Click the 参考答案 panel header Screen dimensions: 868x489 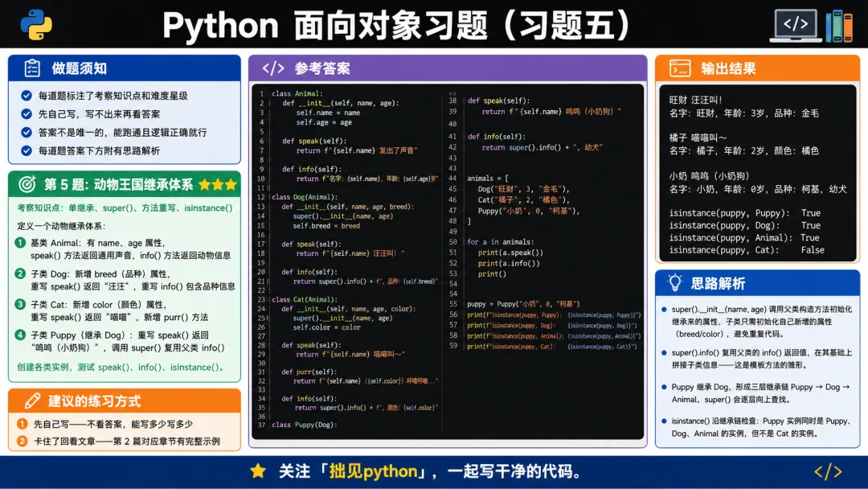448,68
